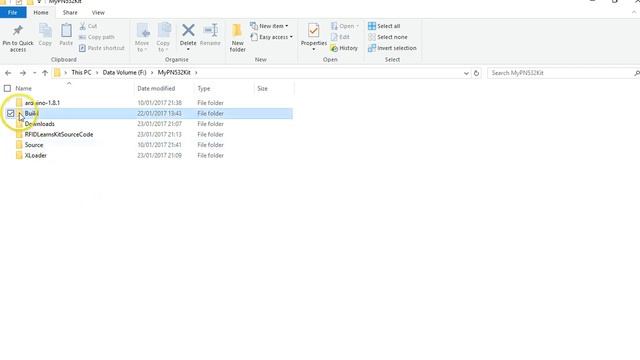Screen dimensions: 640x360
Task: Expand chevron after MyPN532Kit breadcrumb
Action: pos(196,73)
